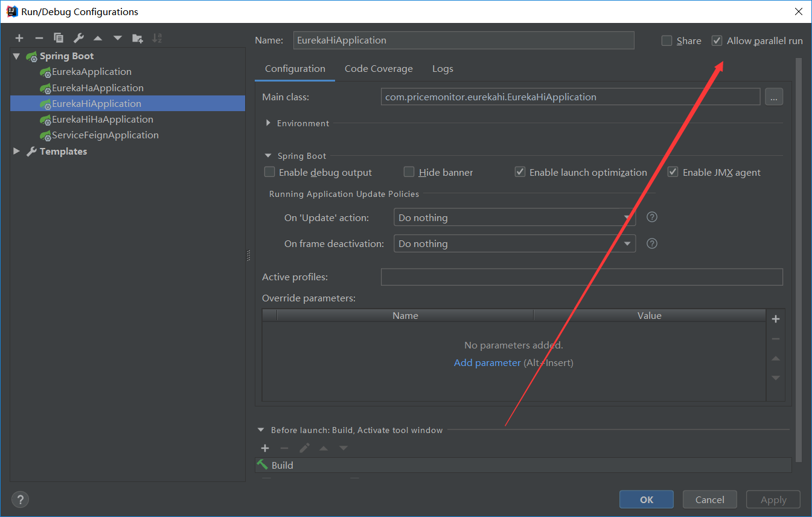Move before-launch task up

[324, 448]
